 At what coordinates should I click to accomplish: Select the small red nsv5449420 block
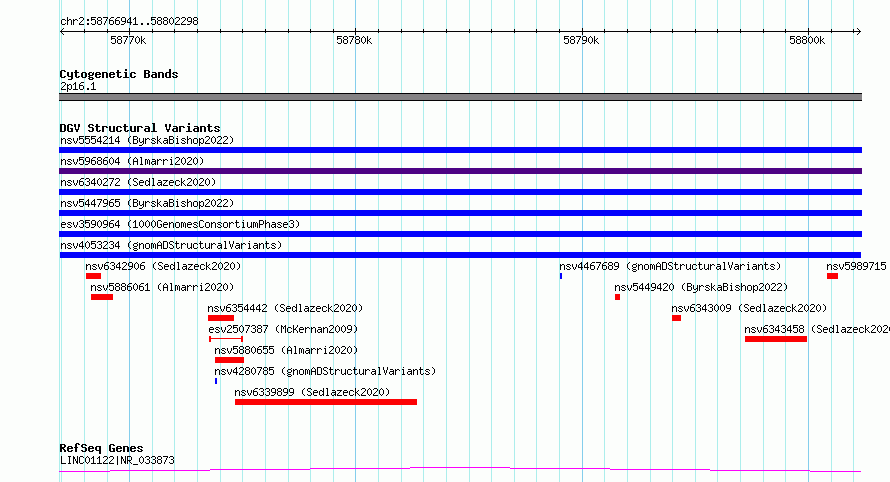click(618, 297)
